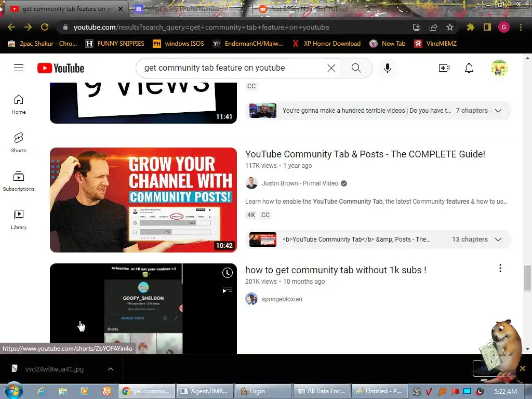Screen dimensions: 532x399
Task: Add spongebloxian video to queue
Action: coord(228,289)
